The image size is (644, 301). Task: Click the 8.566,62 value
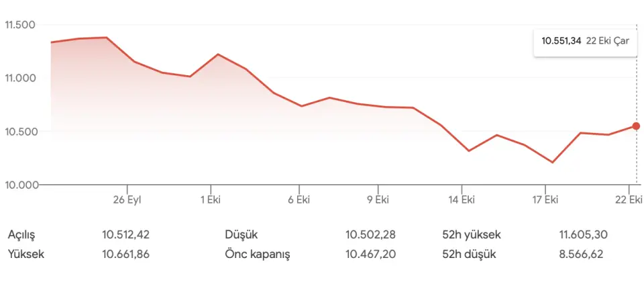[582, 254]
